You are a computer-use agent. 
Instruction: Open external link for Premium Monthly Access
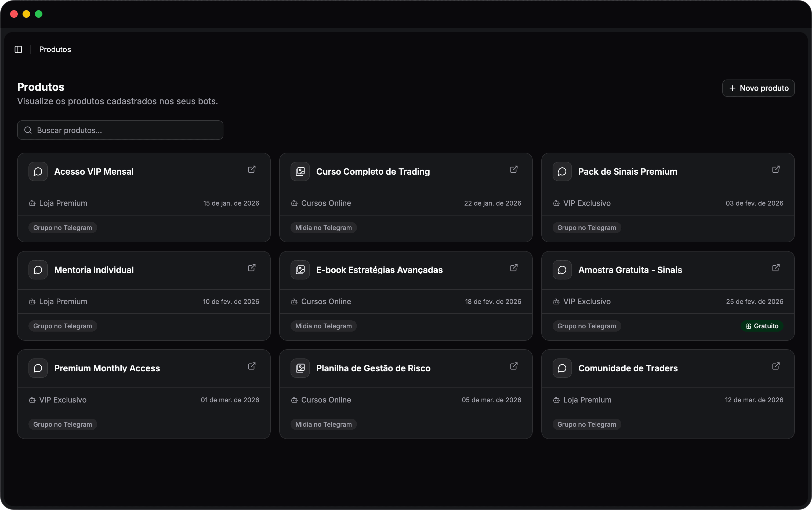click(251, 366)
